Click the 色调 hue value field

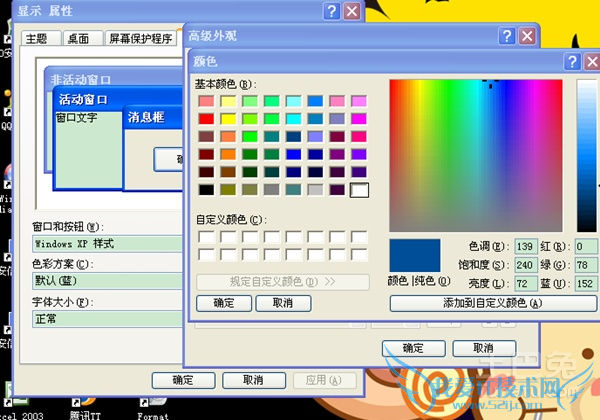526,247
